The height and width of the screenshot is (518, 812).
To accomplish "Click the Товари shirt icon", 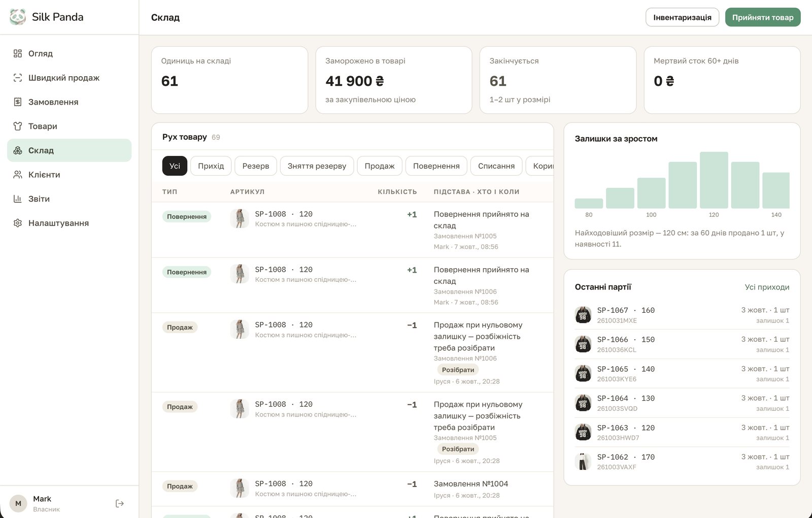I will (18, 126).
